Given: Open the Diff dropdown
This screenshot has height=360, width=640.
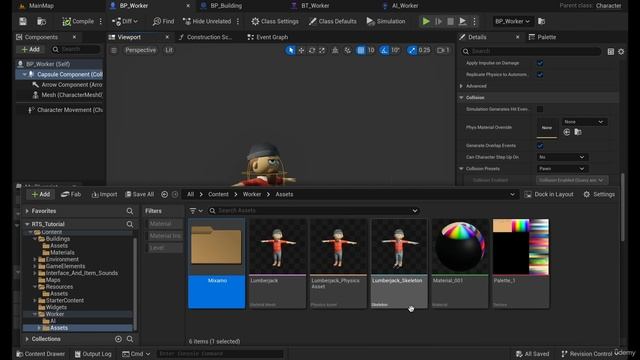Looking at the screenshot, I should (125, 21).
